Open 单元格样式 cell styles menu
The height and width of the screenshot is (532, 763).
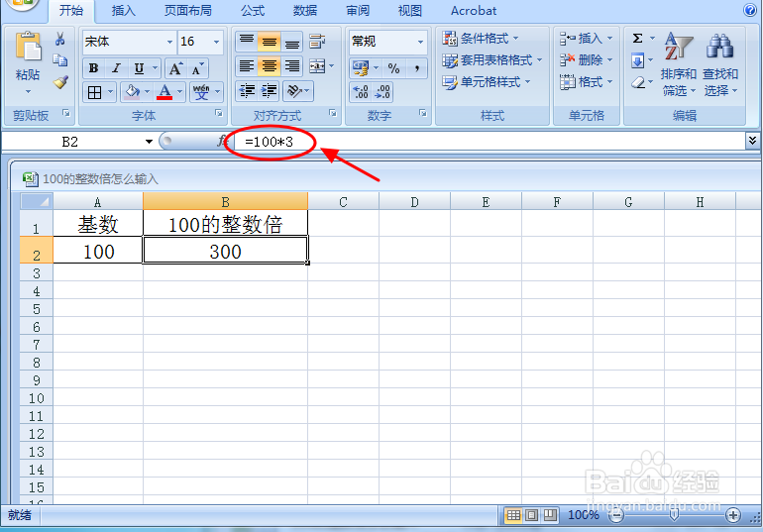[487, 81]
